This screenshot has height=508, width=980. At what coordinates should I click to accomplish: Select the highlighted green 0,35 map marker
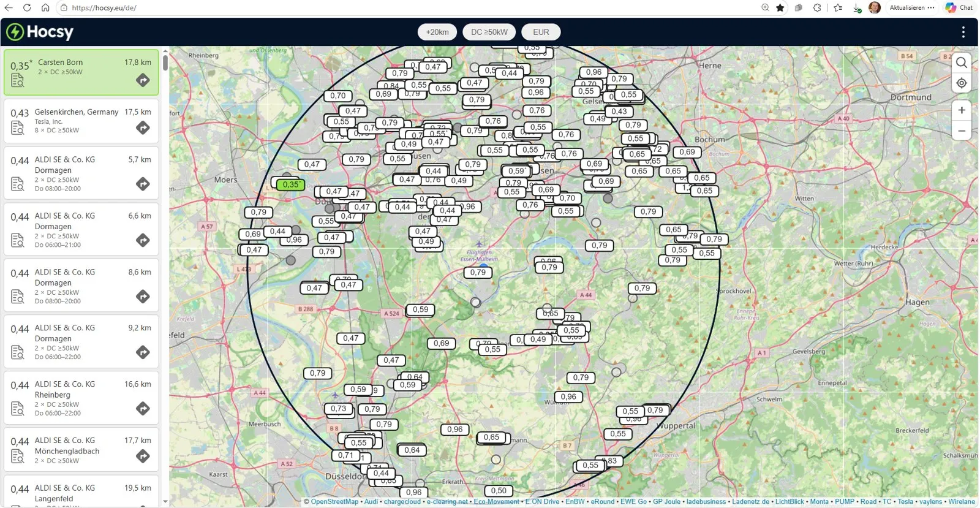pyautogui.click(x=290, y=184)
